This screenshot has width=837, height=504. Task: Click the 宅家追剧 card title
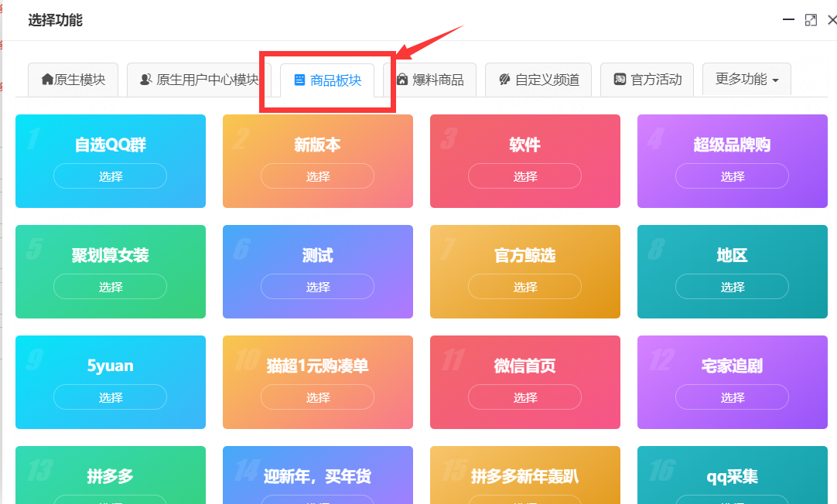coord(732,366)
